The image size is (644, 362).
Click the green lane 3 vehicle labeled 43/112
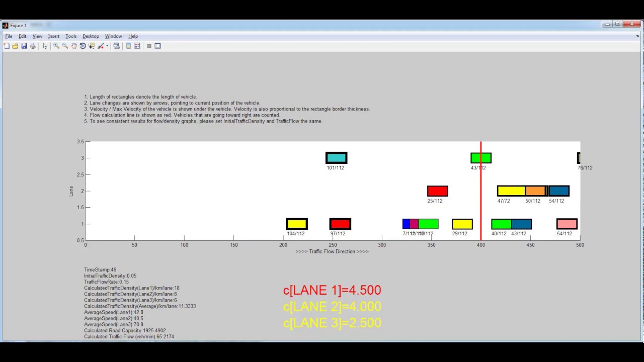[481, 158]
